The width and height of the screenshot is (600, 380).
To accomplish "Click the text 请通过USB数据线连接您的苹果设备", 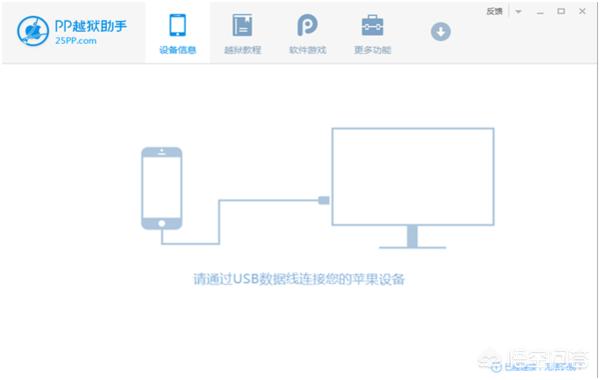I will click(x=299, y=279).
